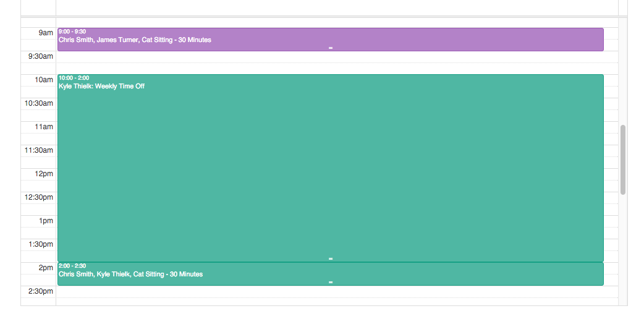The width and height of the screenshot is (644, 311).
Task: Click the 11am time label
Action: pyautogui.click(x=43, y=127)
